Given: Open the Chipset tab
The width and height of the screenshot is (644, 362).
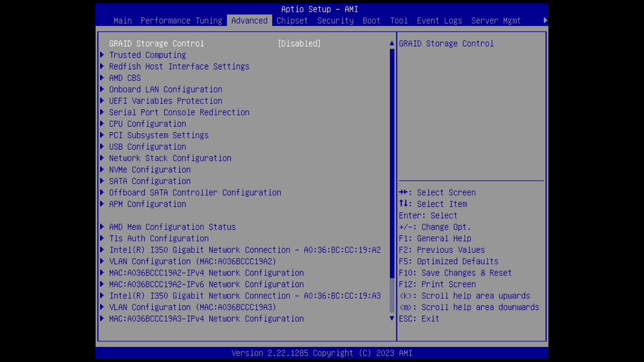Looking at the screenshot, I should (292, 21).
